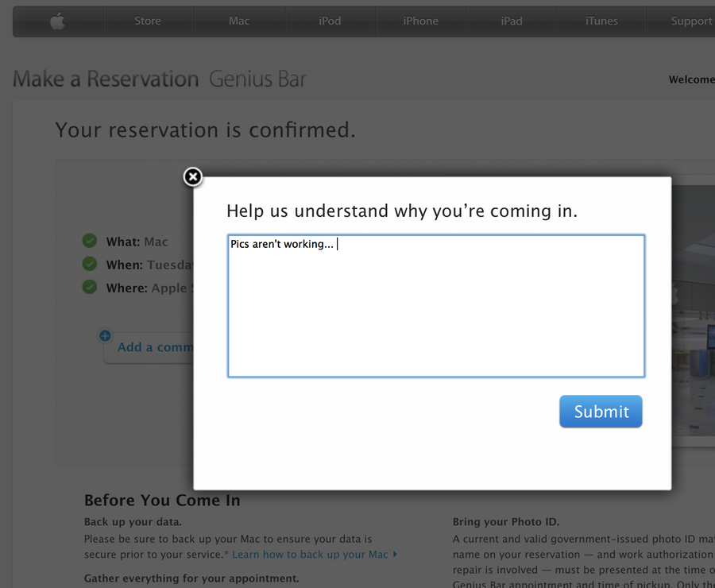Viewport: 715px width, 588px height.
Task: Click the Back up your data subheading
Action: click(133, 522)
